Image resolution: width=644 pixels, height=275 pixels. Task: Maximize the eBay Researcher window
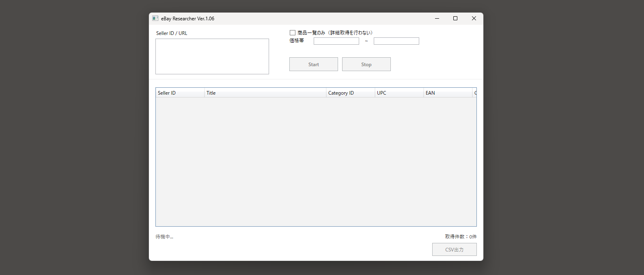point(455,18)
